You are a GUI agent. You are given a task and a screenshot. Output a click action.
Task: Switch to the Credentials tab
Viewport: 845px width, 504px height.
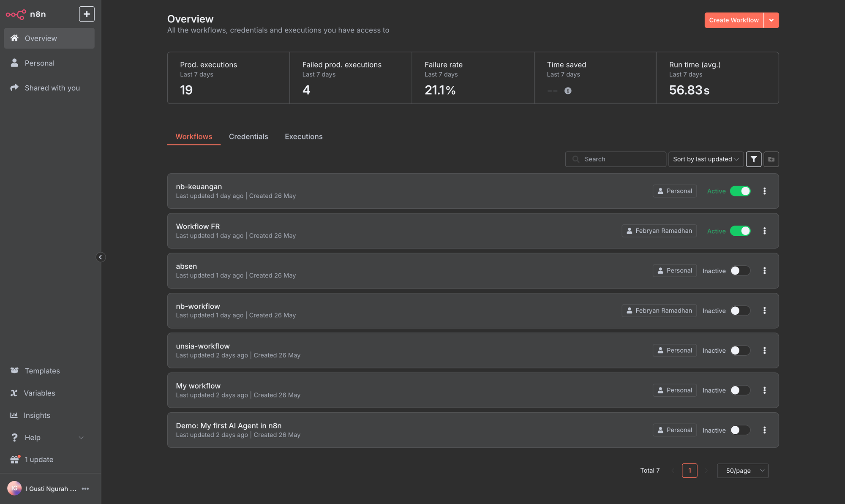point(248,136)
